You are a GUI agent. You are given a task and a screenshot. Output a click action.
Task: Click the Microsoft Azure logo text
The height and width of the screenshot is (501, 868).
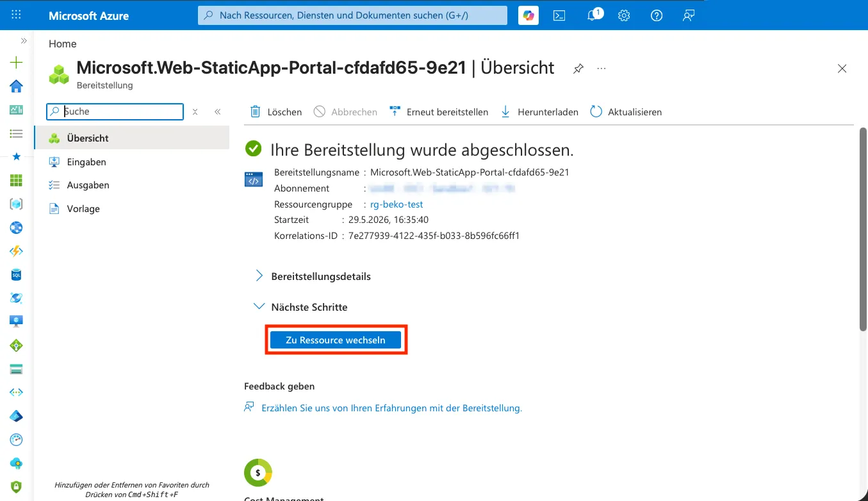(x=89, y=15)
